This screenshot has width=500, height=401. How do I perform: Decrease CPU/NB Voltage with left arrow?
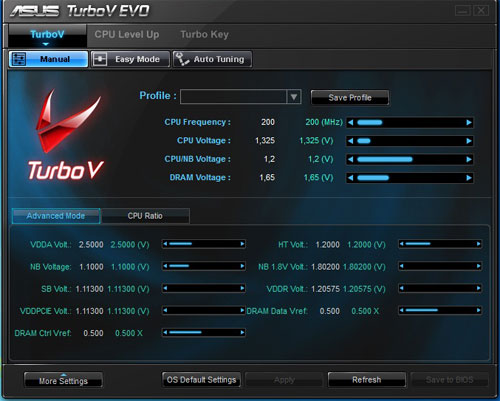click(351, 159)
